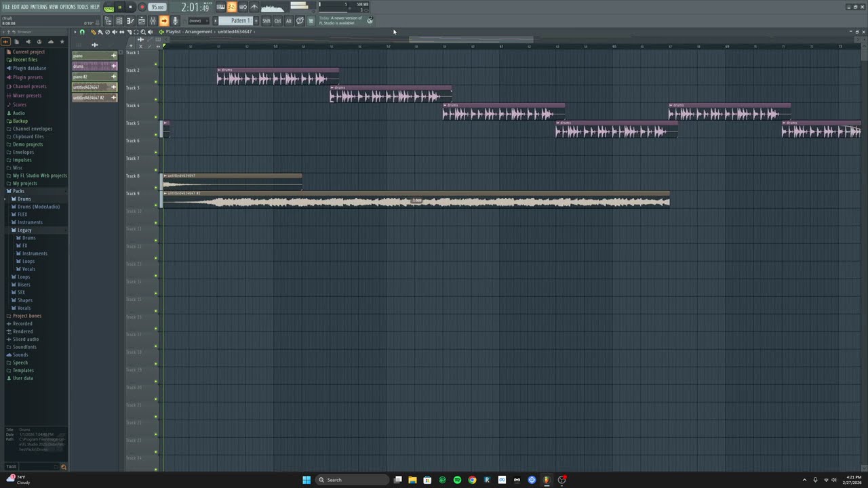Open the HELP menu

coord(95,7)
